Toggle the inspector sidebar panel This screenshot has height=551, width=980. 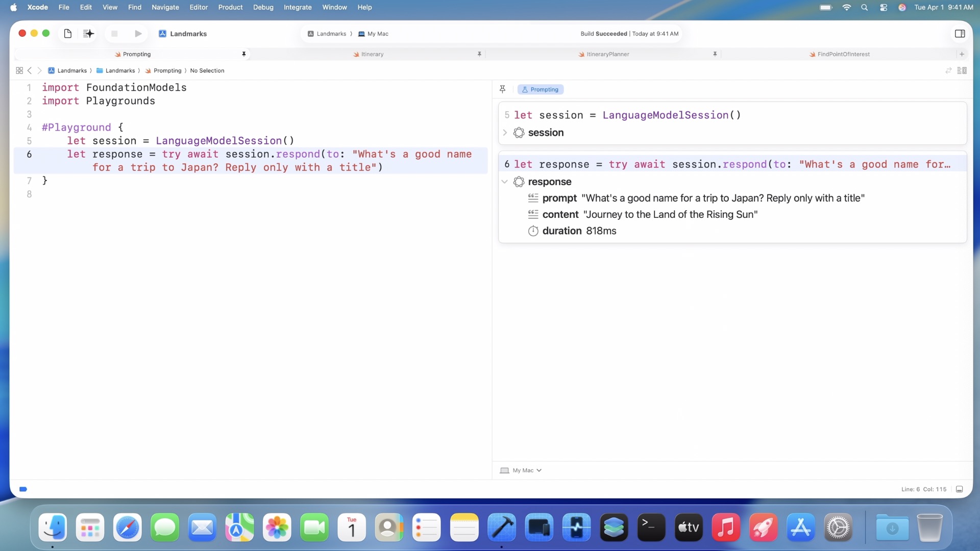click(x=960, y=34)
